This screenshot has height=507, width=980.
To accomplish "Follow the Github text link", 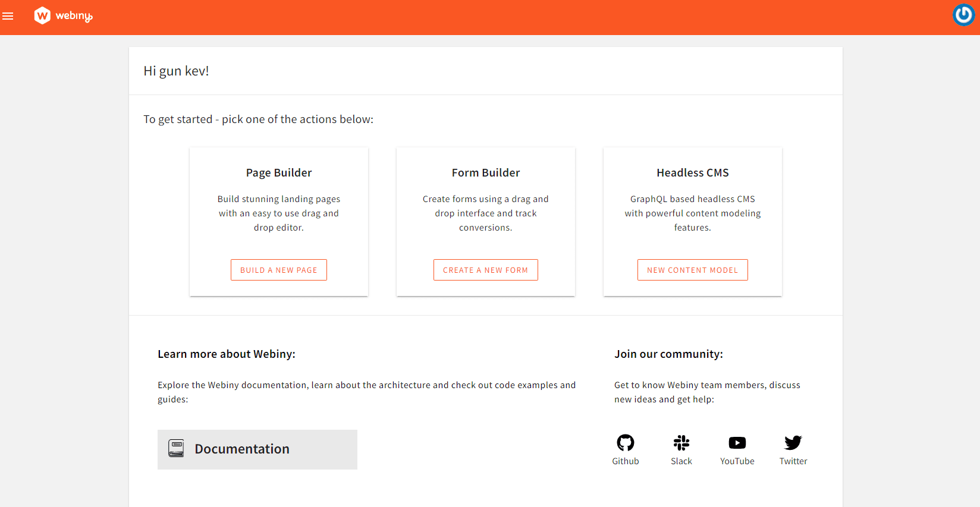I will [626, 461].
